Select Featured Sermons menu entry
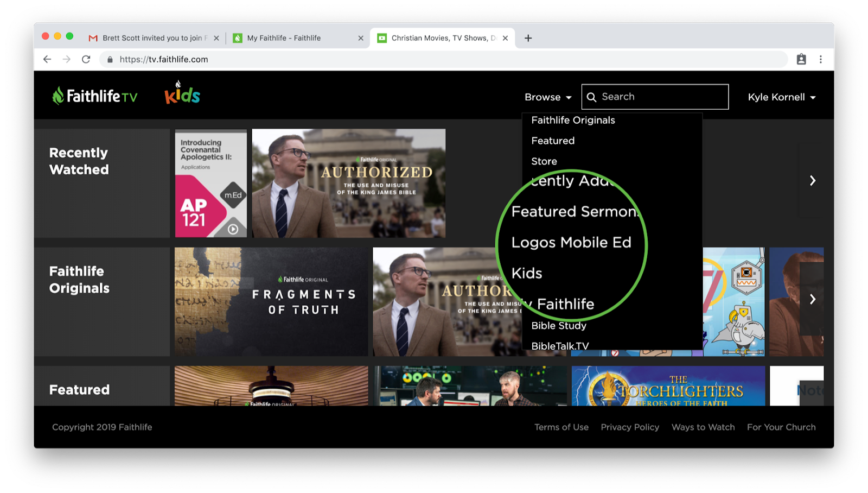The height and width of the screenshot is (493, 868). 576,211
